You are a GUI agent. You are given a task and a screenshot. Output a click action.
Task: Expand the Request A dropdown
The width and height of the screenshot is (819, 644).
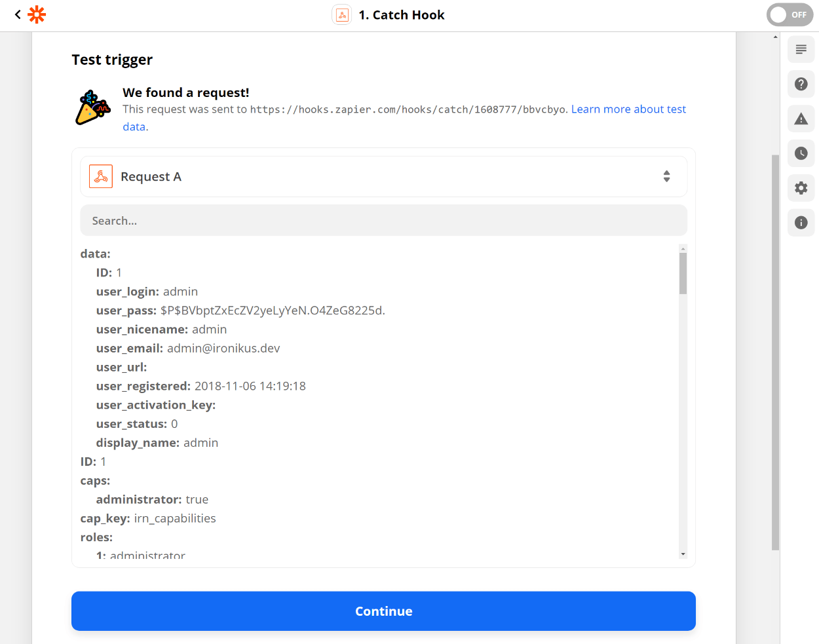tap(383, 177)
